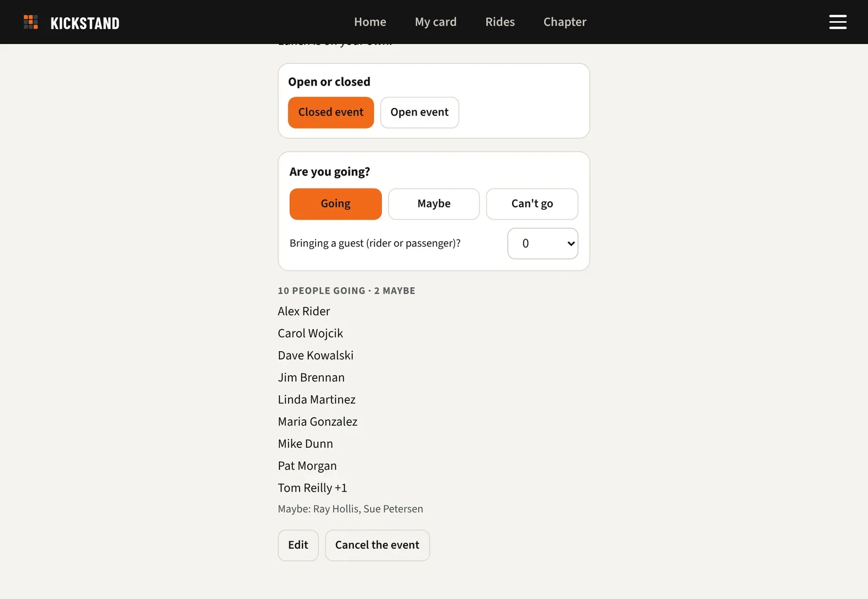
Task: Click attendee name Dave Kowalski
Action: point(316,356)
